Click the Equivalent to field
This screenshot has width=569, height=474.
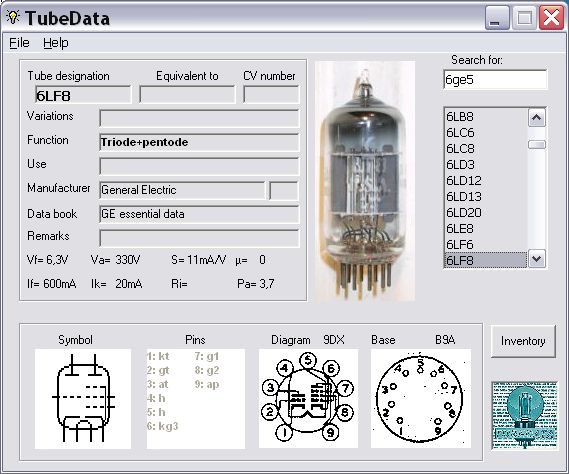pos(187,95)
